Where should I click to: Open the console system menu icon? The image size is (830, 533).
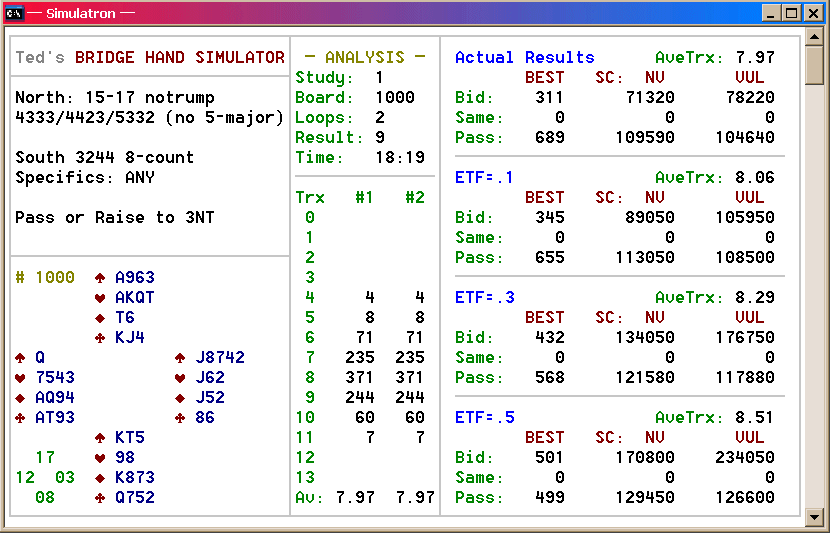15,13
